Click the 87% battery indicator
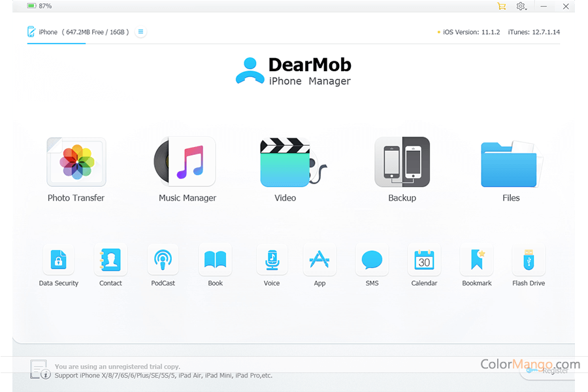The width and height of the screenshot is (588, 392). click(x=39, y=6)
